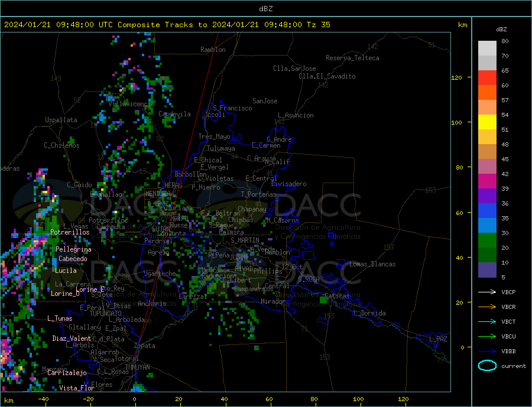Image resolution: width=532 pixels, height=407 pixels.
Task: Click the Vista_Flor map label
Action: 77,388
